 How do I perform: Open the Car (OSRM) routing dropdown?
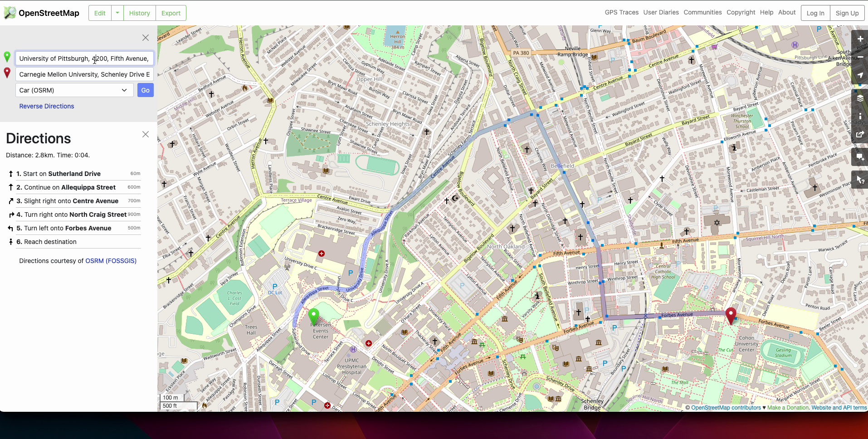tap(74, 90)
